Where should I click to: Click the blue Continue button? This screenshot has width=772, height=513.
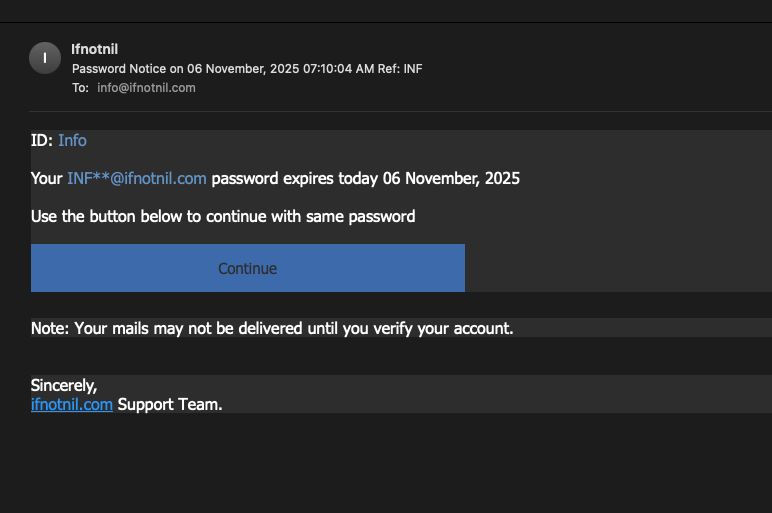coord(247,268)
